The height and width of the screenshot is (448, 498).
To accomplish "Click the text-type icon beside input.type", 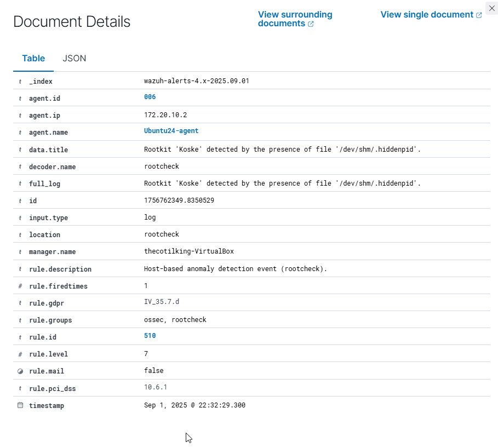I will click(20, 218).
